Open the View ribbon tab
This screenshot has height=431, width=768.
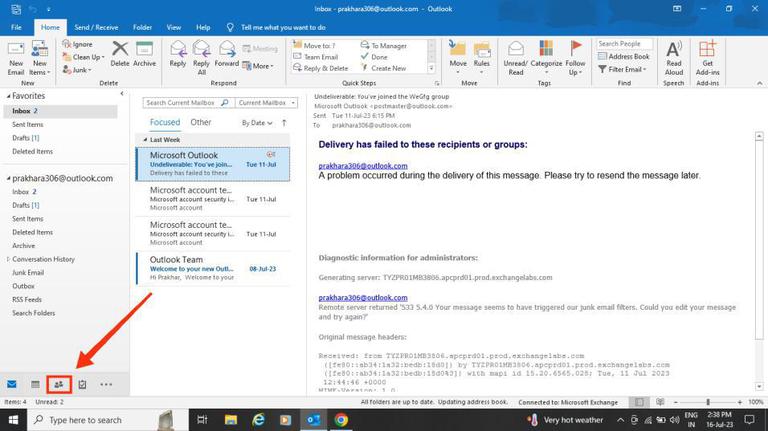pos(173,27)
